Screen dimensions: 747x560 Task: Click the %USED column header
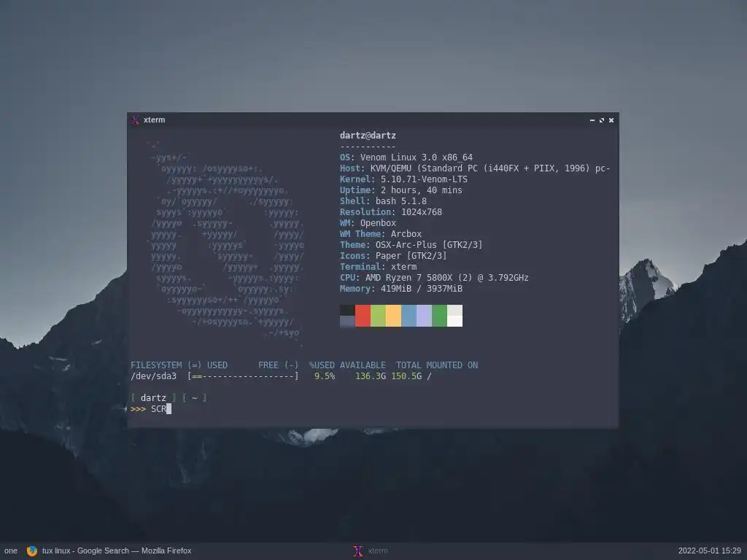click(322, 365)
